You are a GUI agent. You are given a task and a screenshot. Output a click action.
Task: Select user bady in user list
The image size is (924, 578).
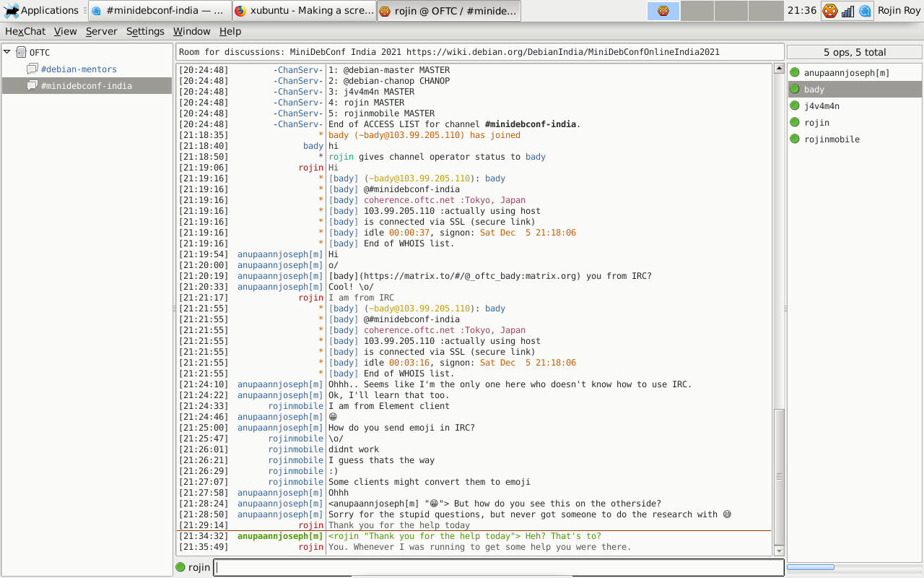coord(855,89)
